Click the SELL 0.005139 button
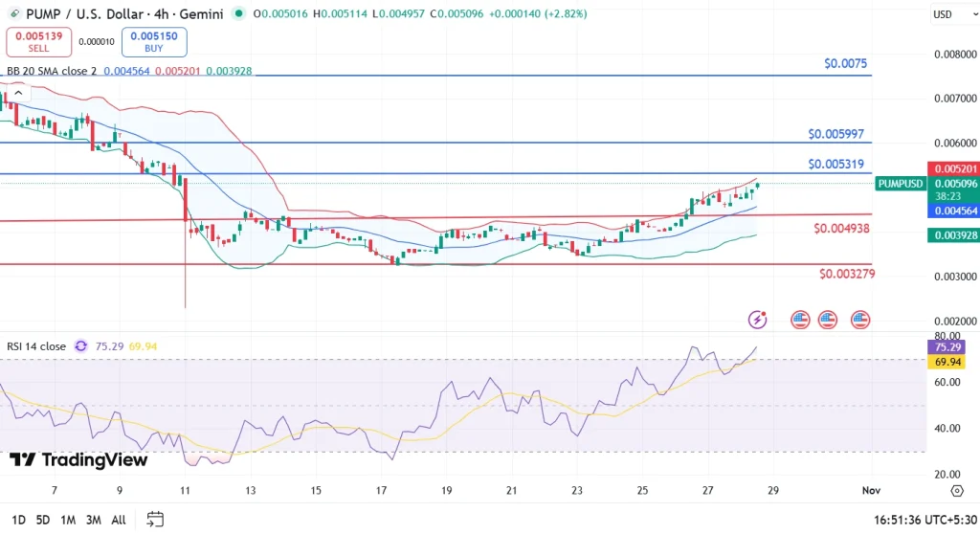 click(38, 42)
